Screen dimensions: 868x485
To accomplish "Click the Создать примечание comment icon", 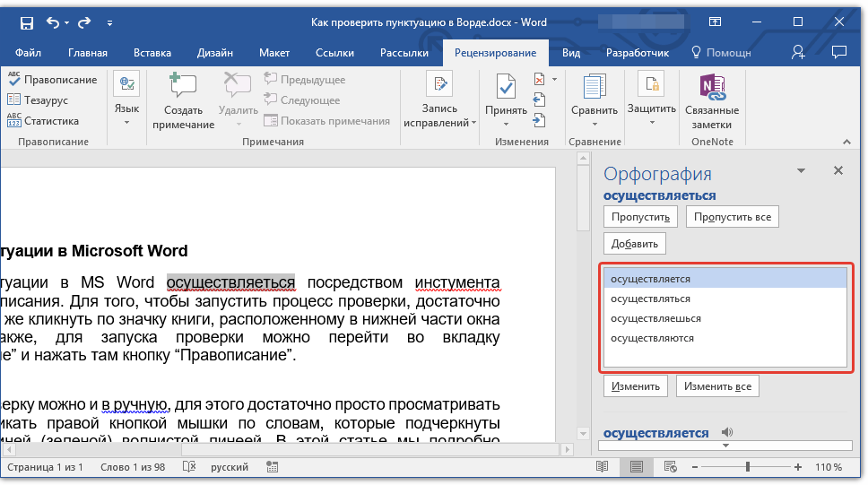I will point(183,86).
